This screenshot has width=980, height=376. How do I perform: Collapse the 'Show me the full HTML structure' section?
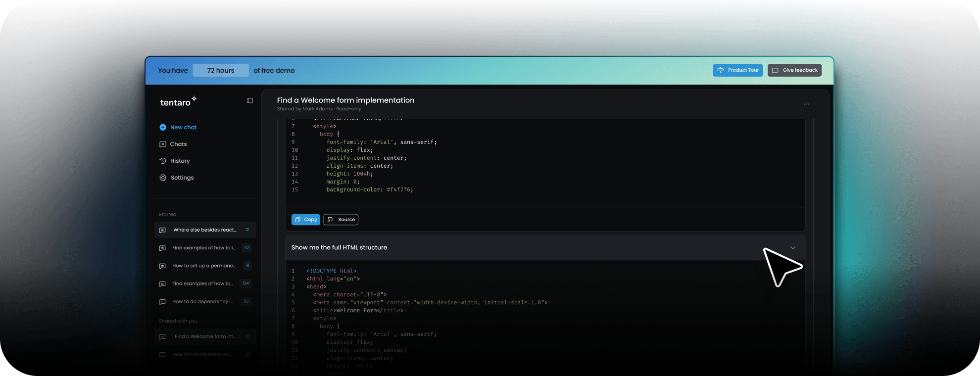click(x=793, y=247)
